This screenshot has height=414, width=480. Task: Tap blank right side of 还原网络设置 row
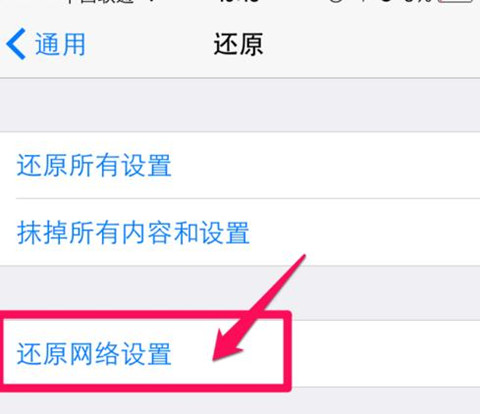coord(386,354)
